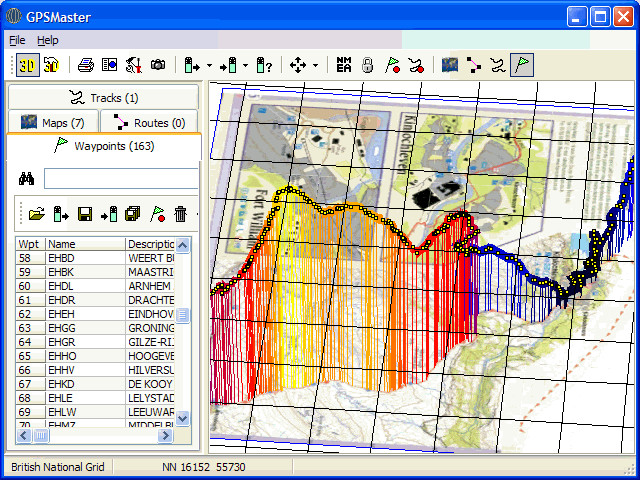Select waypoint row 62 EHEH

click(96, 314)
